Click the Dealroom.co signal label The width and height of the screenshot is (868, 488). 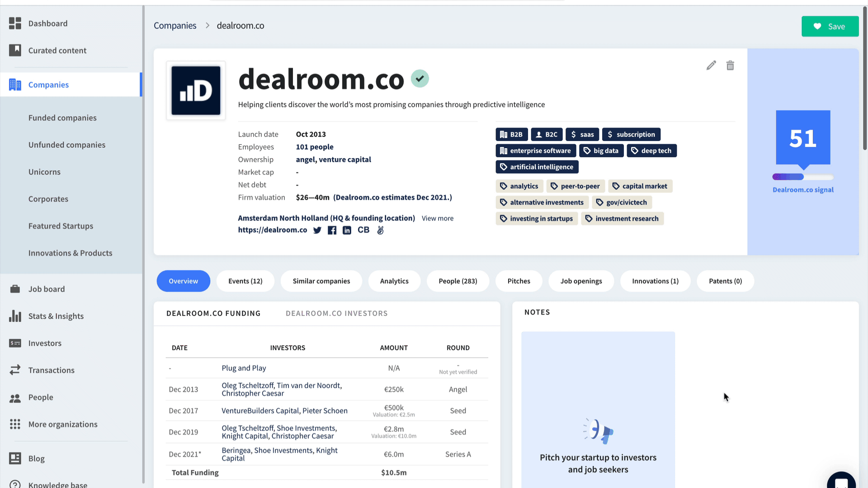(x=803, y=190)
